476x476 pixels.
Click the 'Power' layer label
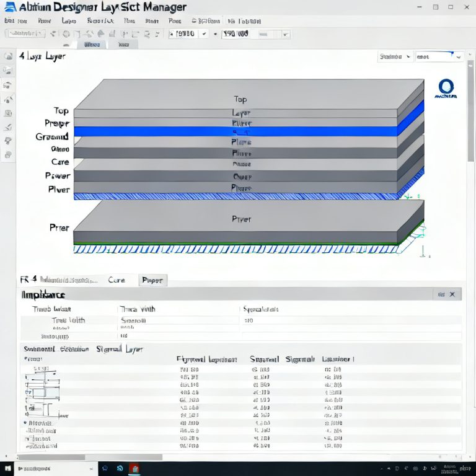[58, 175]
